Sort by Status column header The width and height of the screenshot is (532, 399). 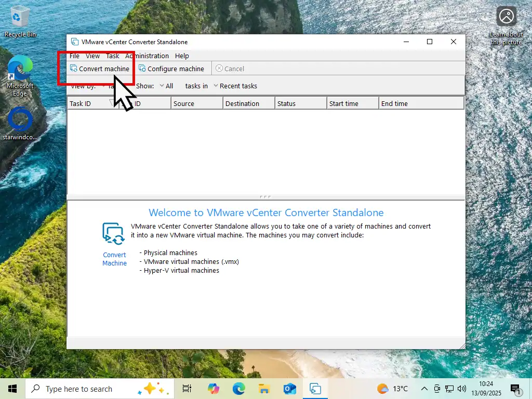[x=301, y=103]
